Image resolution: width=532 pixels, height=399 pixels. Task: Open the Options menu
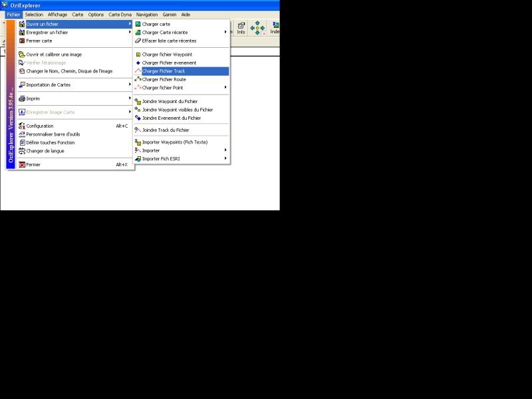coord(96,15)
